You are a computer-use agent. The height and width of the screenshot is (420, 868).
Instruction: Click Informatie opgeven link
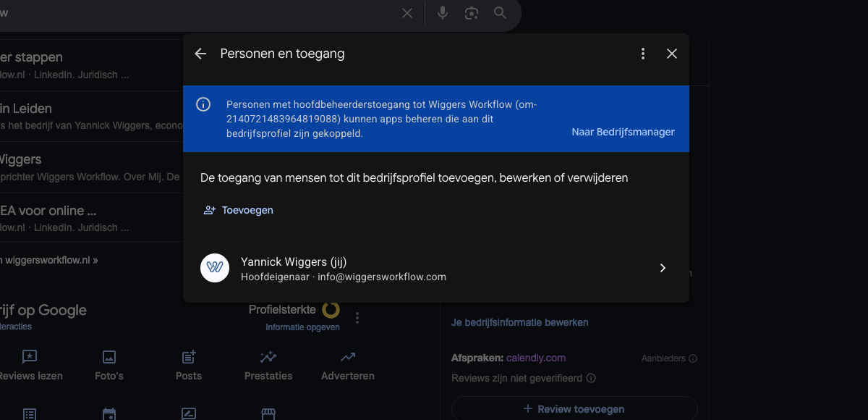(x=302, y=327)
